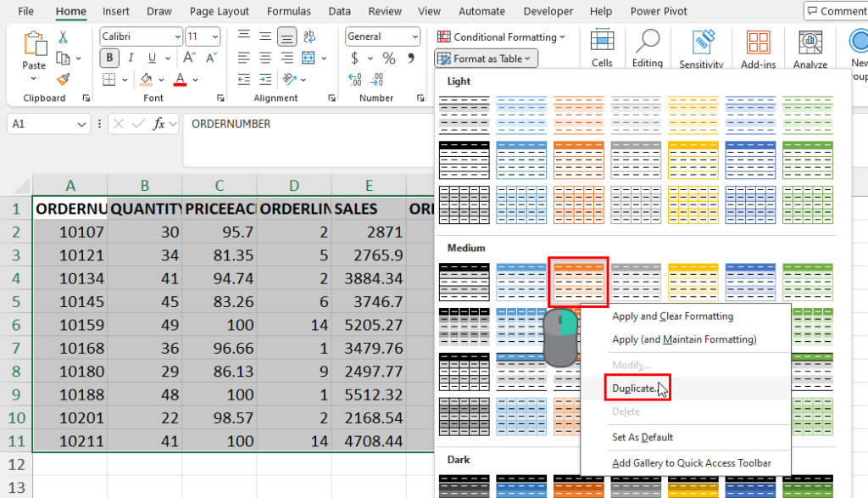Click the Copy icon in Clipboard group
Screen dimensions: 868x498
pos(63,59)
